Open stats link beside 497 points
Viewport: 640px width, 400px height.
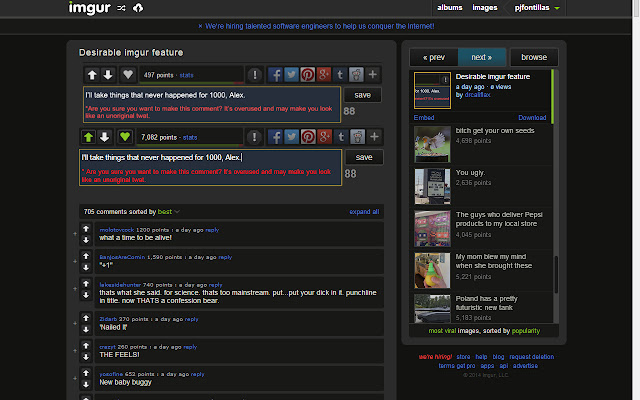(x=187, y=75)
